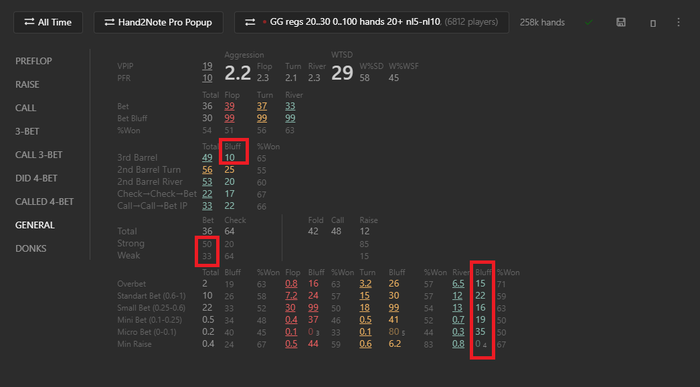Click Micro Bet River value 0.3
Viewport: 700px width, 387px height.
[x=458, y=332]
